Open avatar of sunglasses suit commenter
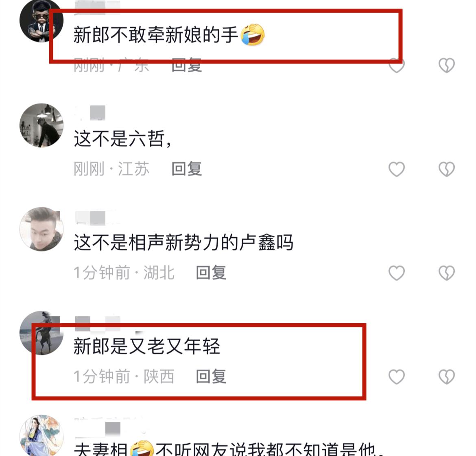 coord(41,21)
